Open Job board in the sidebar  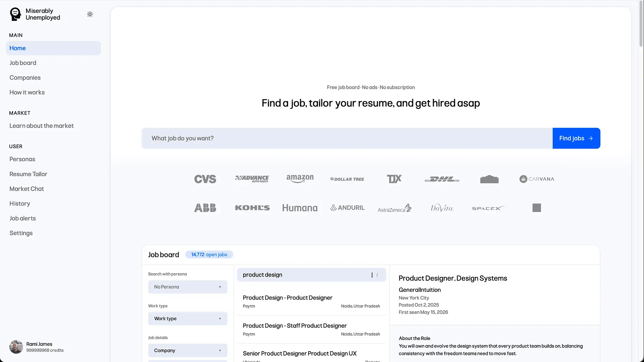53,63
